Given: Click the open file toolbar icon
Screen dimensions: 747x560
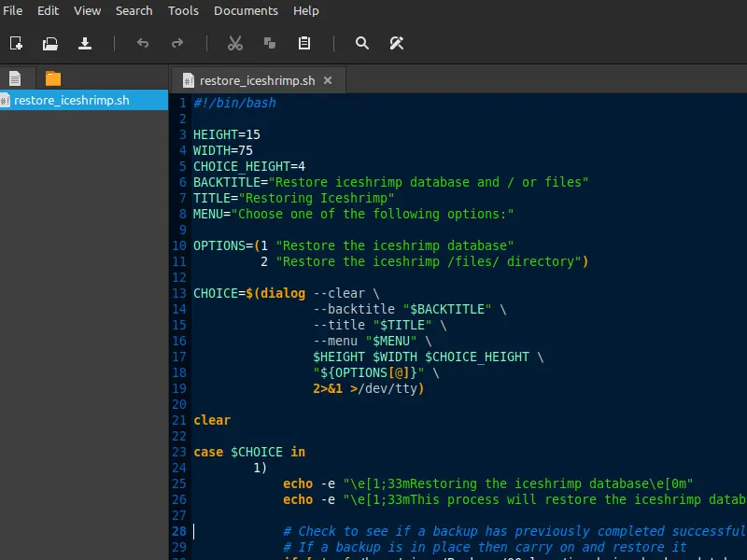Looking at the screenshot, I should click(x=50, y=43).
